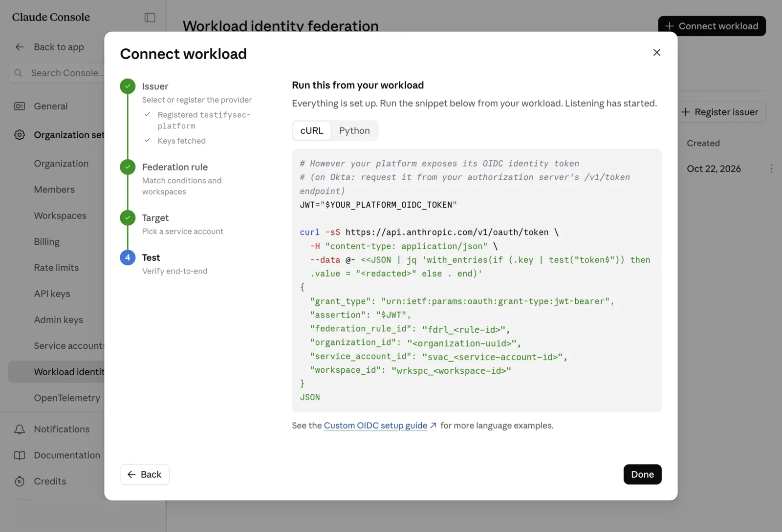Open the API keys sidebar item
Image resolution: width=782 pixels, height=532 pixels.
52,294
